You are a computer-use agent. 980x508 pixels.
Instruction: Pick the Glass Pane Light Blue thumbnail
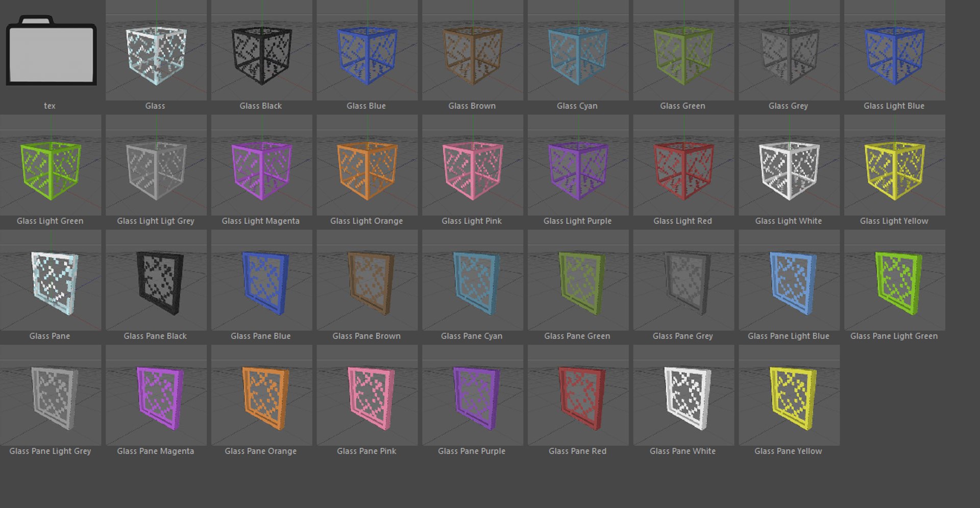(789, 280)
